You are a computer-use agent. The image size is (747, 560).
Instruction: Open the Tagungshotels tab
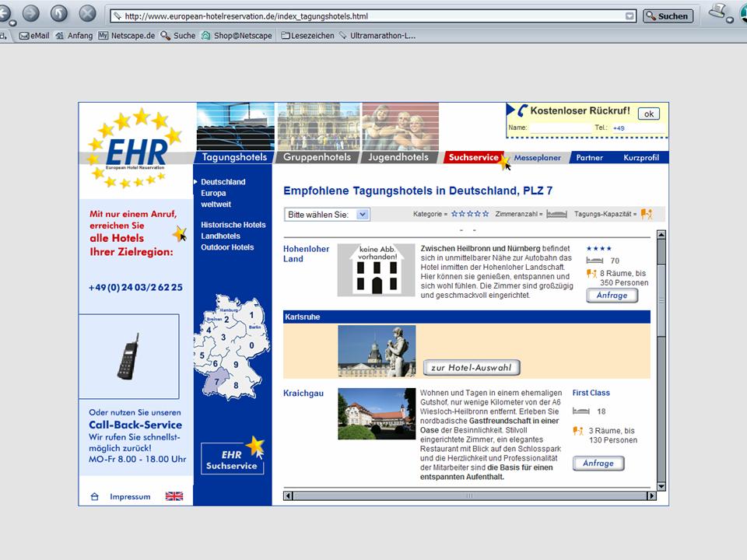(234, 157)
